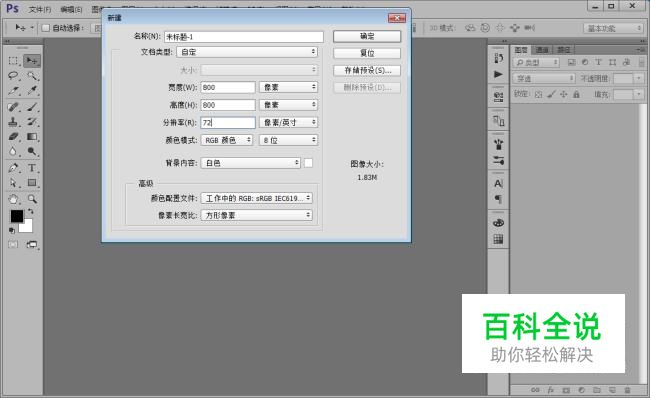The image size is (650, 398).
Task: Select the Pen tool
Action: click(13, 168)
